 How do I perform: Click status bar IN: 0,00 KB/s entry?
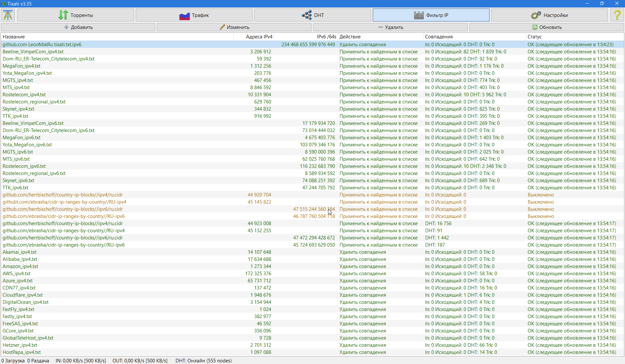tap(81, 360)
